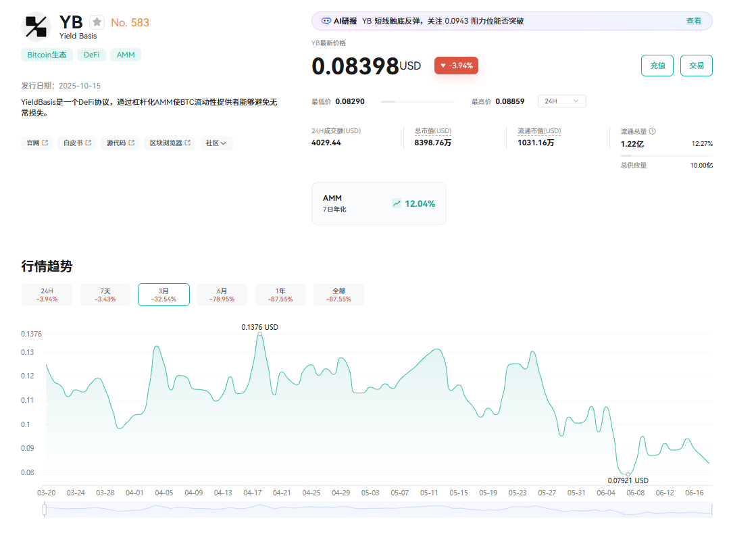
Task: Open the Bitcoin生态 tag
Action: (47, 55)
